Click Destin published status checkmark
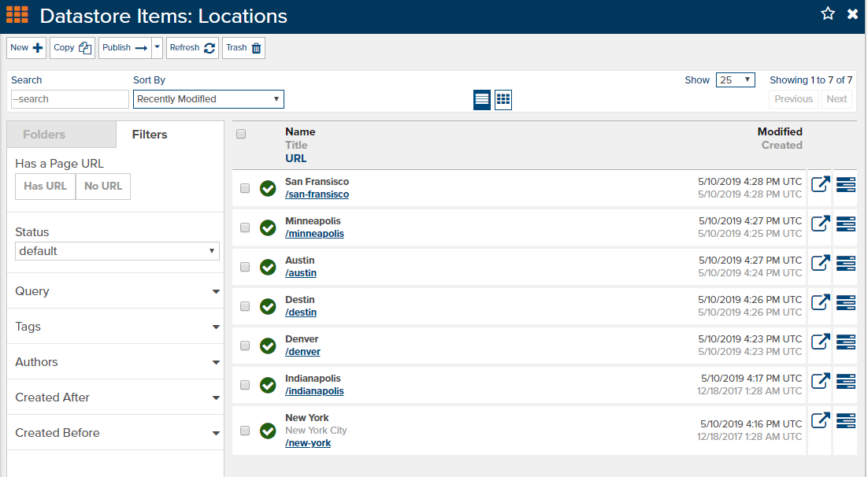 [268, 306]
